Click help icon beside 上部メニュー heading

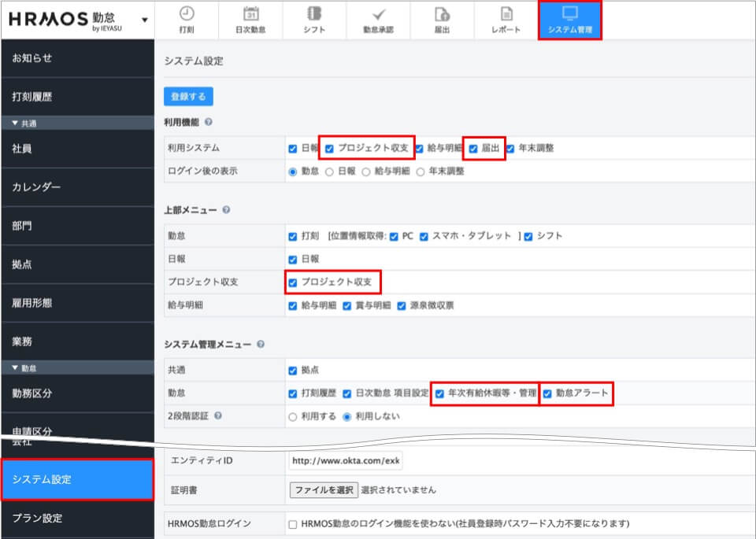pos(226,210)
